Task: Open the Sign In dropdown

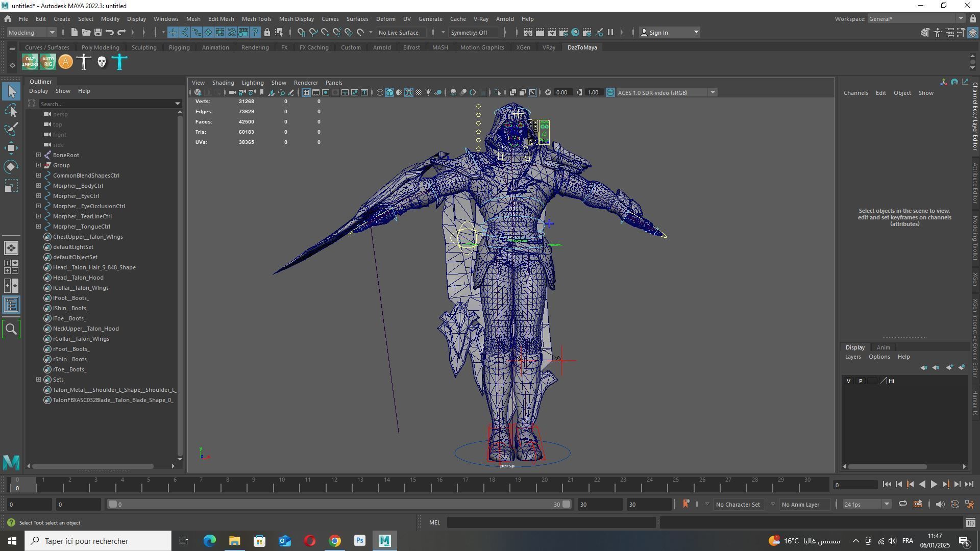Action: tap(670, 32)
